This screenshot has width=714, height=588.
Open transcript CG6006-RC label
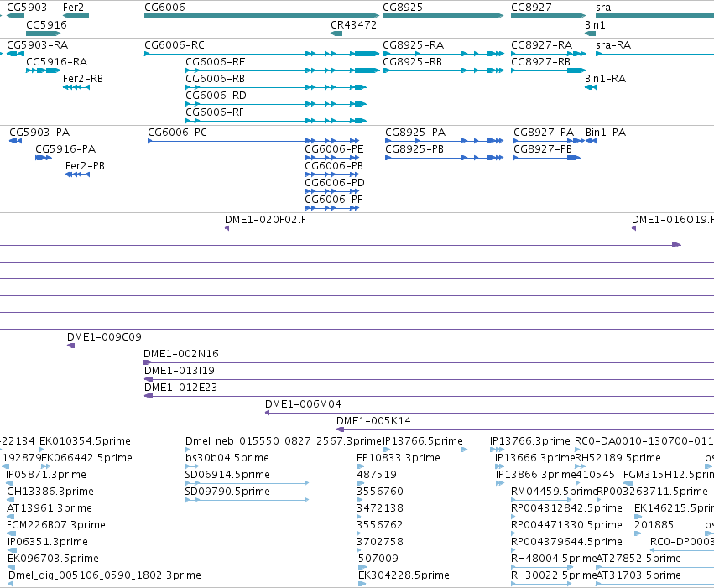click(x=175, y=45)
